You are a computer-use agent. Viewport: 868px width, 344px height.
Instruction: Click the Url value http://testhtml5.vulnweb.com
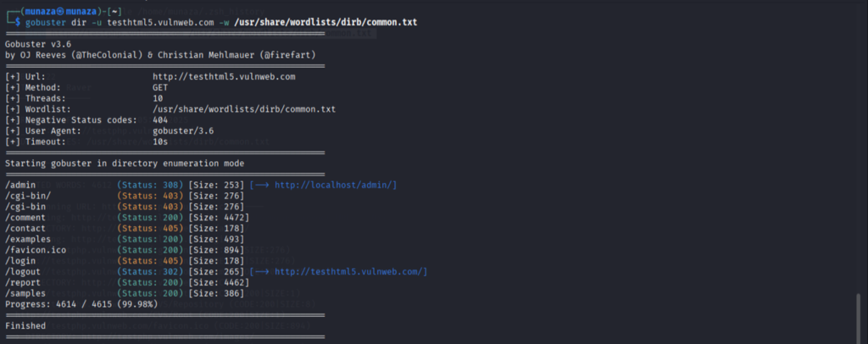pyautogui.click(x=224, y=76)
